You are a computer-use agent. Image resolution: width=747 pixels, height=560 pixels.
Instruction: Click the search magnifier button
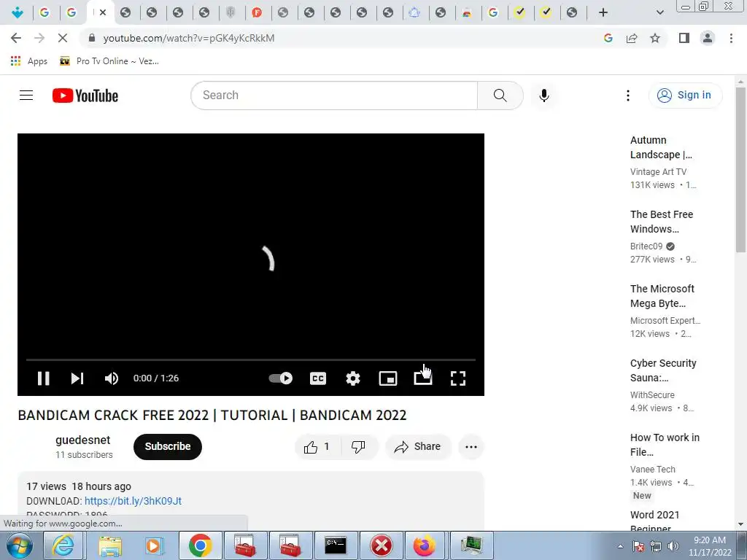point(500,96)
